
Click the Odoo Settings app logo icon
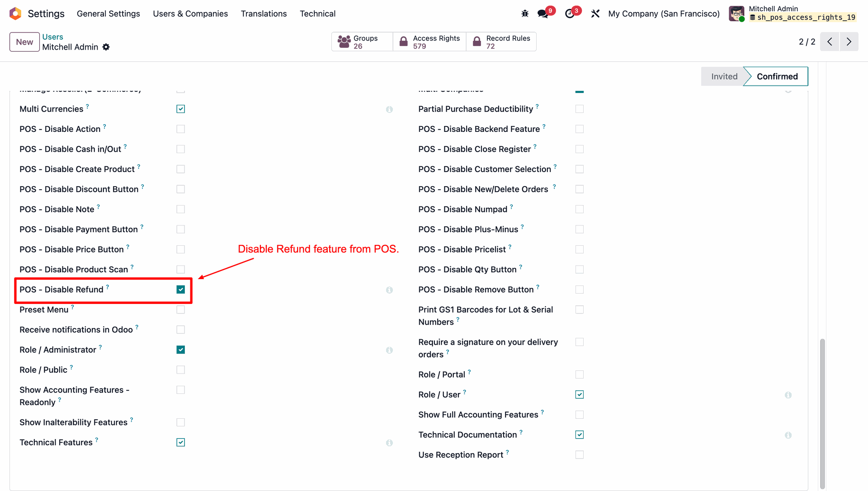pyautogui.click(x=15, y=14)
